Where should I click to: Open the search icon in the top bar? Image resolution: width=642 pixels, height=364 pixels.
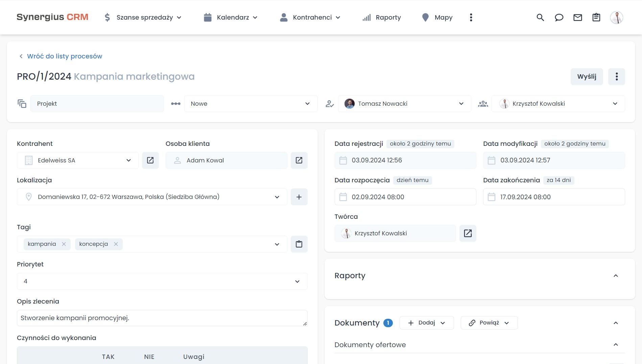click(x=540, y=17)
